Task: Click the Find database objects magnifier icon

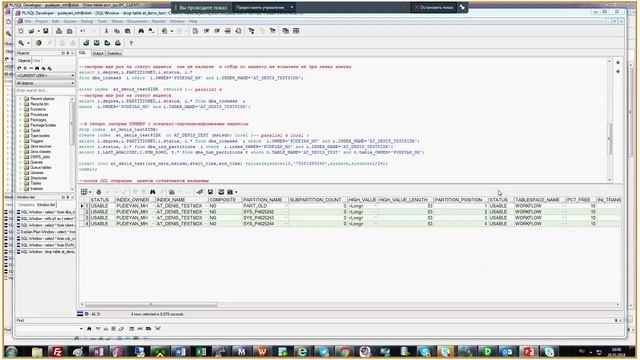Action: point(21,43)
